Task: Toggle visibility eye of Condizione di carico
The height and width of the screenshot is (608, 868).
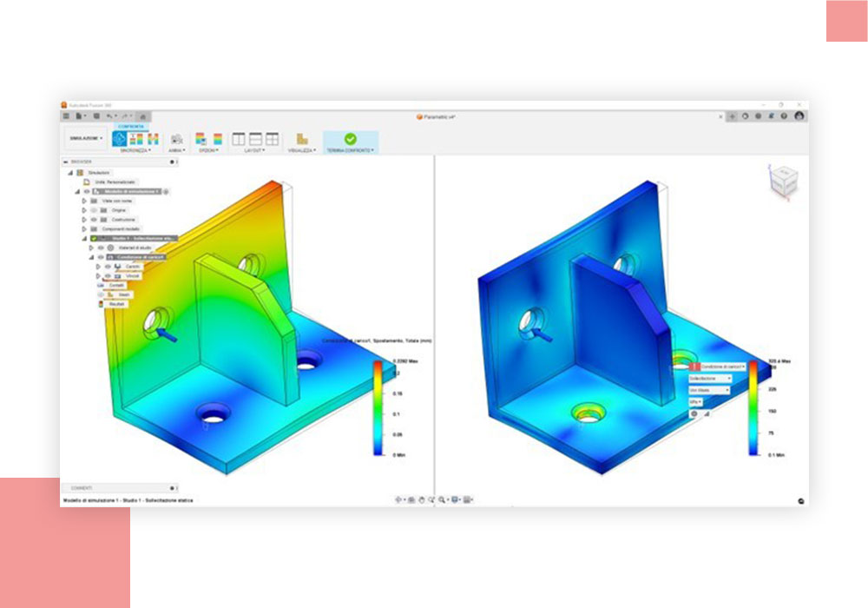Action: (x=101, y=257)
